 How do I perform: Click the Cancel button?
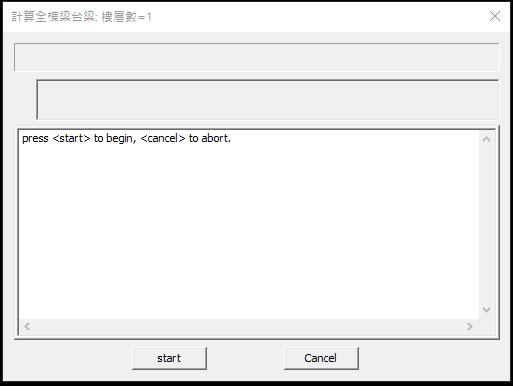pyautogui.click(x=321, y=358)
